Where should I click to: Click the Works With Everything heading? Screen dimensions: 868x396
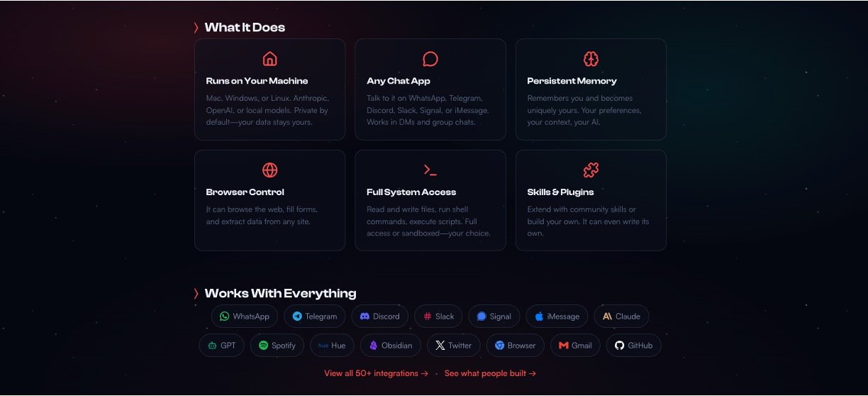click(x=280, y=293)
